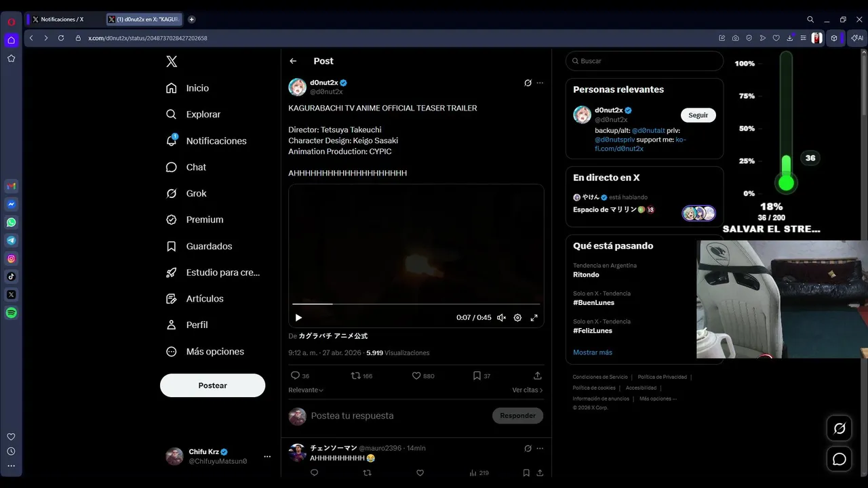Screen dimensions: 868x488
Task: Reload the page
Action: tap(61, 38)
